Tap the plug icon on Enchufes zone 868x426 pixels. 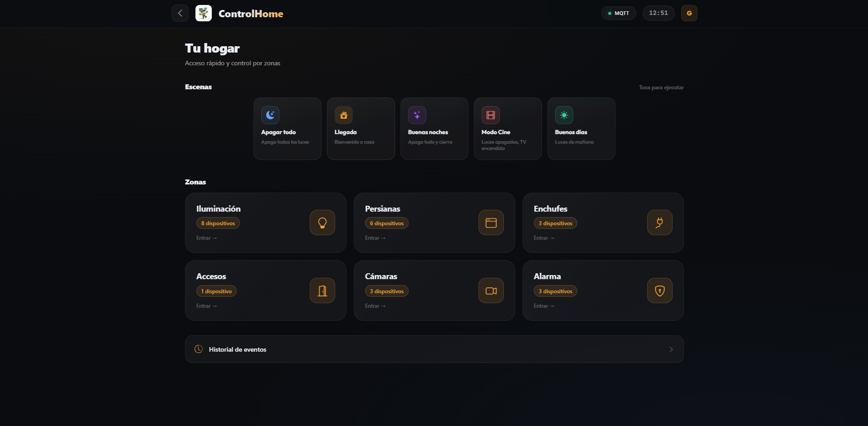(659, 223)
